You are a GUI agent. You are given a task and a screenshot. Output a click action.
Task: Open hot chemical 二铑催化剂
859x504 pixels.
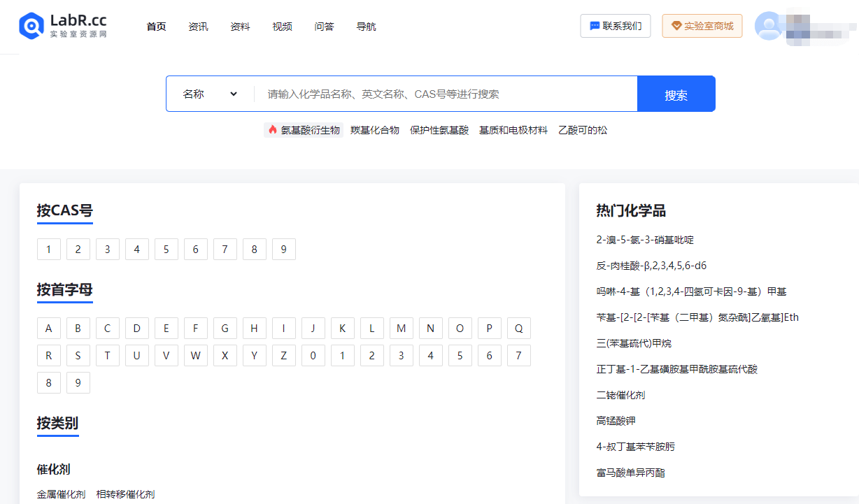(x=620, y=395)
